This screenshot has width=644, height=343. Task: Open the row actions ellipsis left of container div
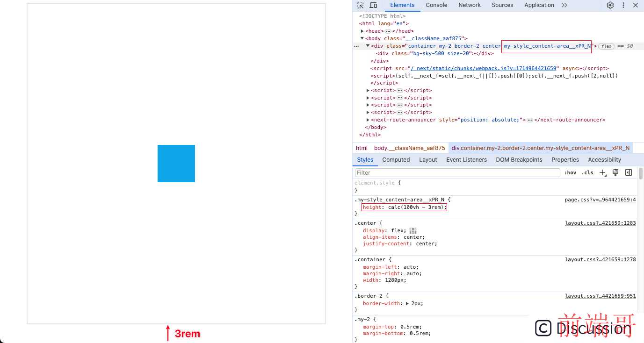(x=356, y=46)
